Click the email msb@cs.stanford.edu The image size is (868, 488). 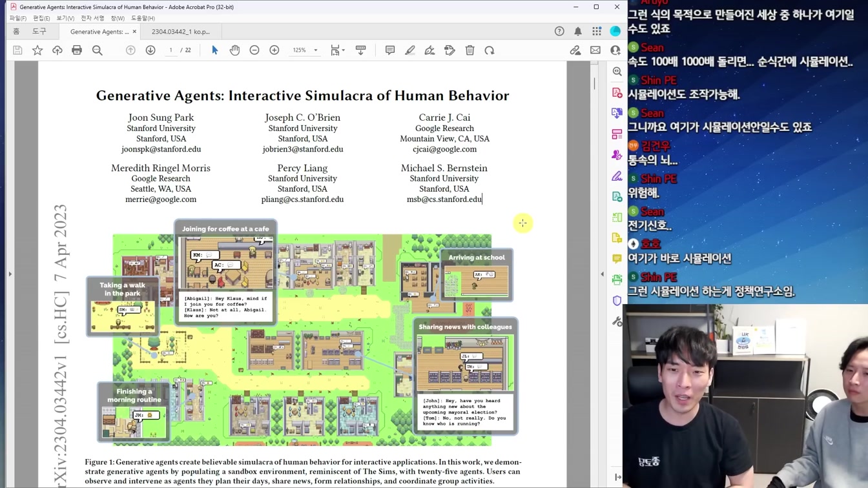point(444,199)
